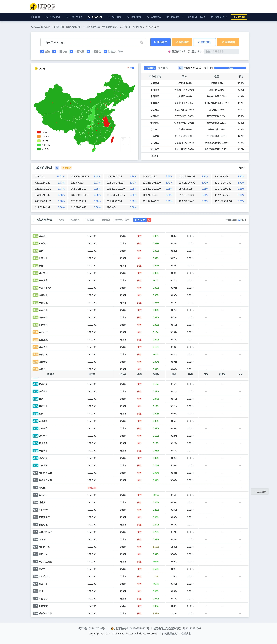This screenshot has height=644, width=277.
Task: Click 复制IP copy icon button
Action: click(x=66, y=168)
